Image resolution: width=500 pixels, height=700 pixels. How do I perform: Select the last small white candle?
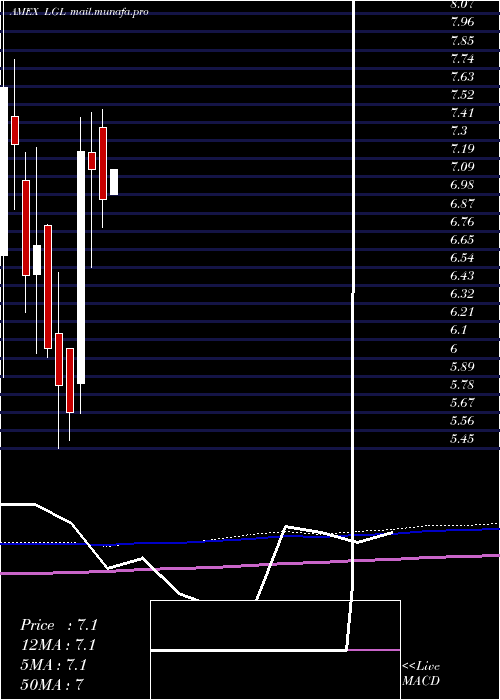[114, 182]
